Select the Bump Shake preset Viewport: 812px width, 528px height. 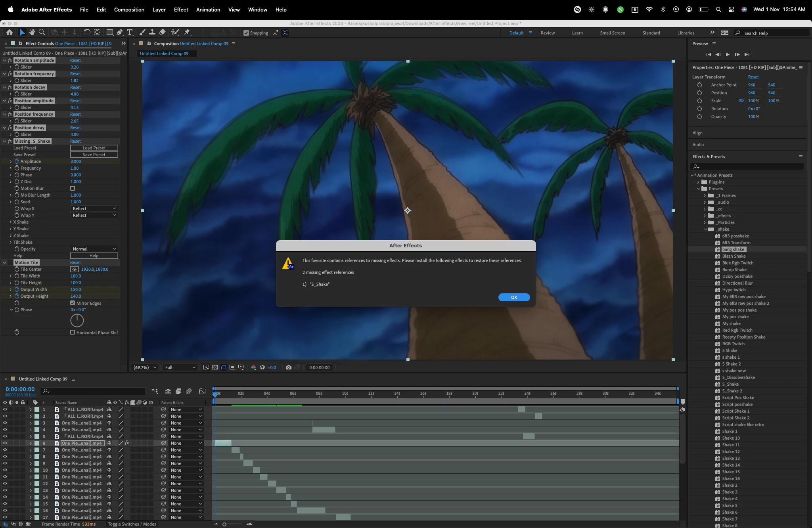coord(734,270)
